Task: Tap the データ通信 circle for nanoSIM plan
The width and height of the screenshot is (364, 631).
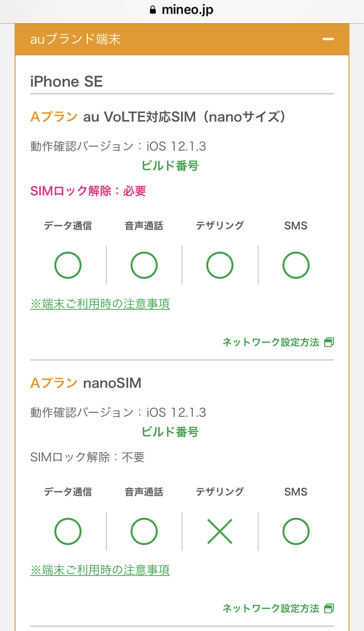Action: click(x=68, y=531)
